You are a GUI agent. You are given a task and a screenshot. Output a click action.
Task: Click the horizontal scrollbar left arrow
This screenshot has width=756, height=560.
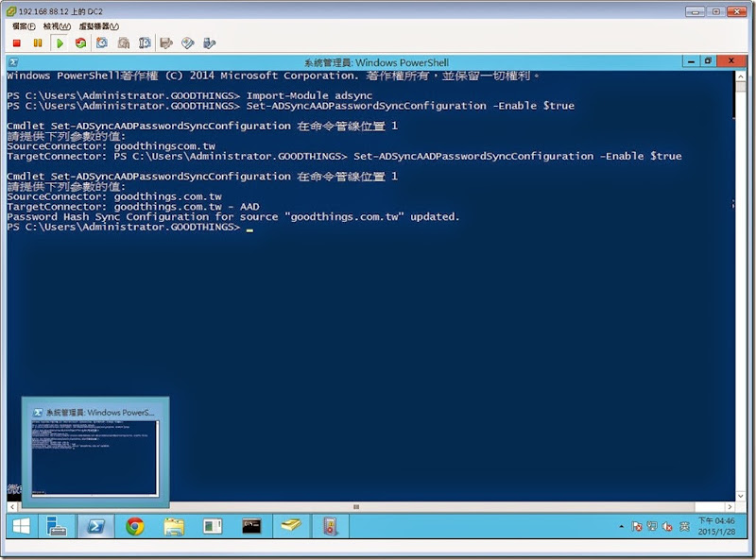click(12, 507)
